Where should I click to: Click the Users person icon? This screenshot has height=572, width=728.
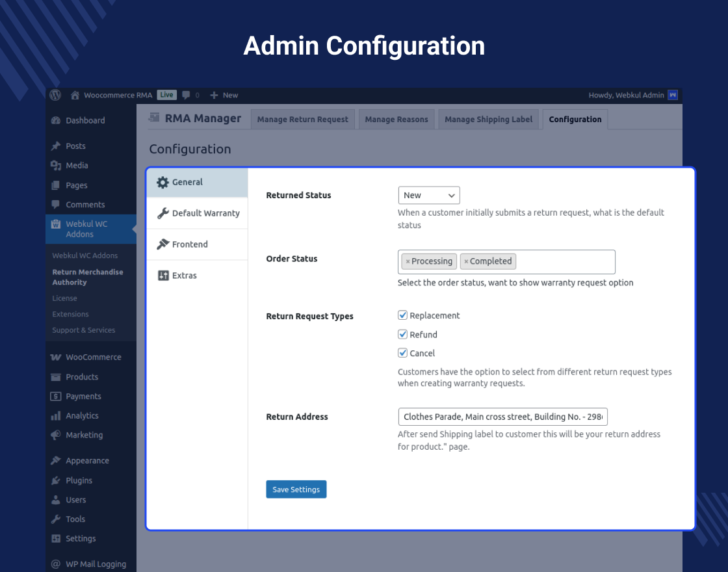point(56,500)
